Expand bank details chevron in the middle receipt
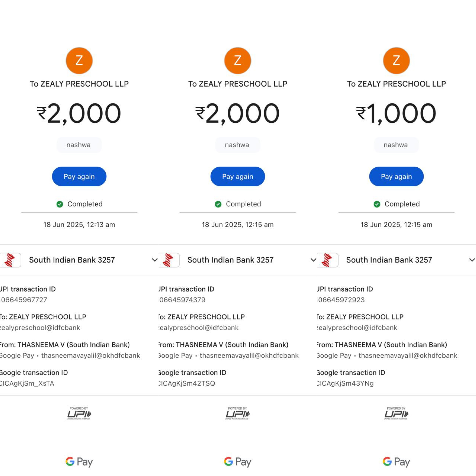 click(313, 260)
